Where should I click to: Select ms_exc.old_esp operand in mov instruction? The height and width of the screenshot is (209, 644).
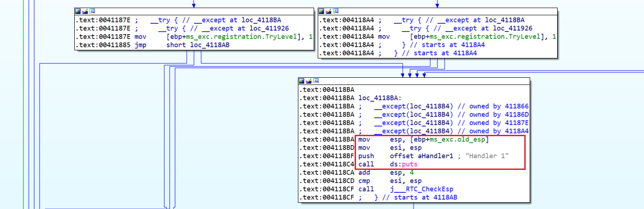(459, 139)
